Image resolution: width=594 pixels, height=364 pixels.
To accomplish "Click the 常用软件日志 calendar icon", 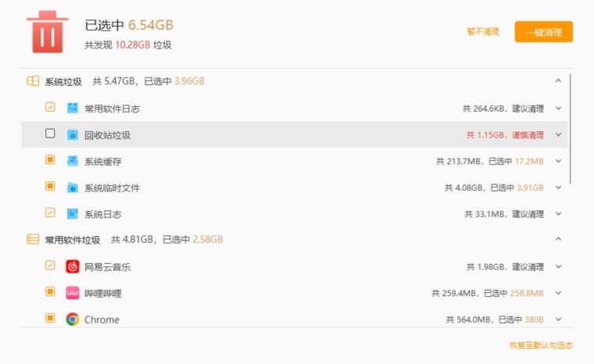I will pyautogui.click(x=73, y=109).
